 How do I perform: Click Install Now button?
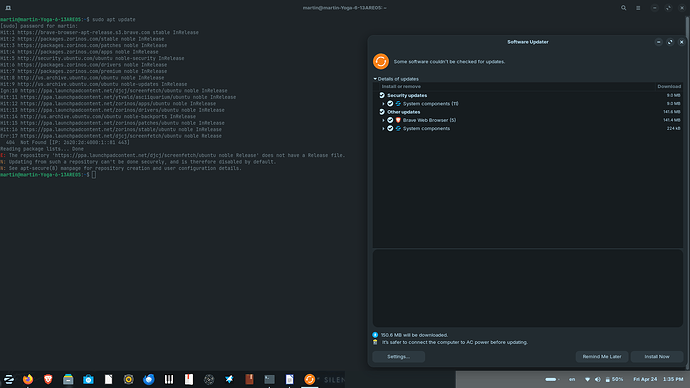coord(657,357)
